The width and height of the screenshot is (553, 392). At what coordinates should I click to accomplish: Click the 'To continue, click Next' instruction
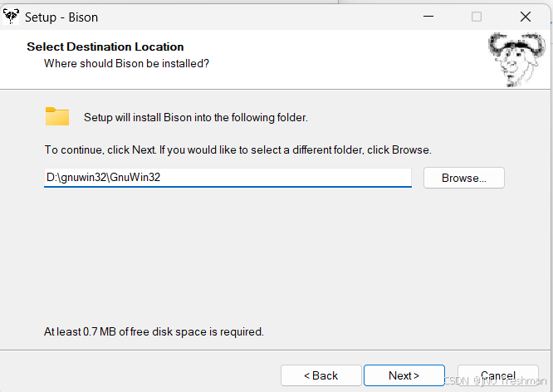[237, 150]
